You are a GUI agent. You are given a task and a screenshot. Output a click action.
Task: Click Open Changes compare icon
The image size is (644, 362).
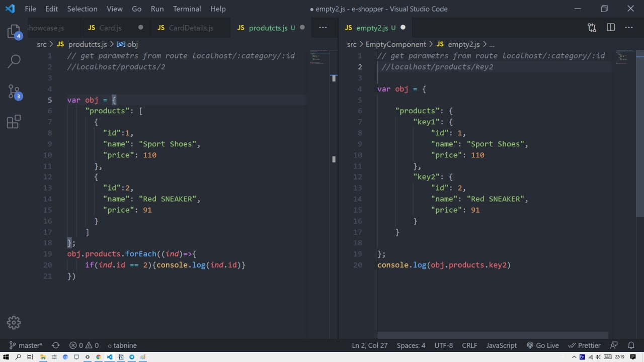592,28
